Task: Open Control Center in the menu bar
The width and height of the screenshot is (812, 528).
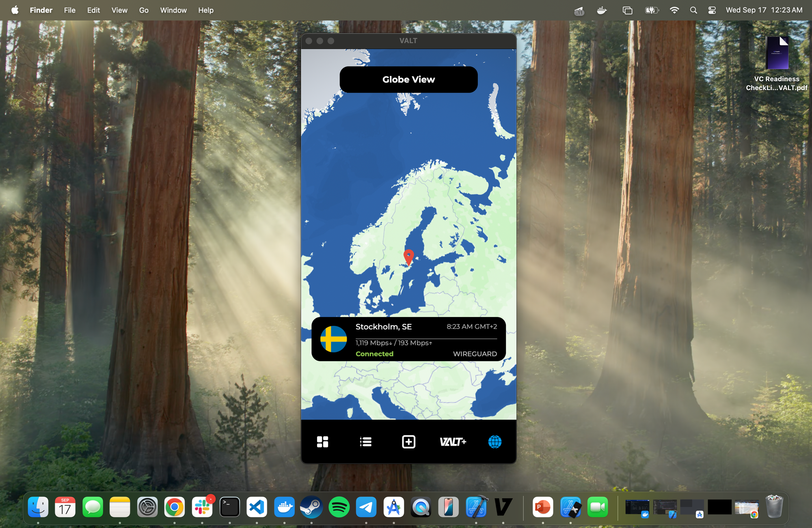Action: click(712, 10)
